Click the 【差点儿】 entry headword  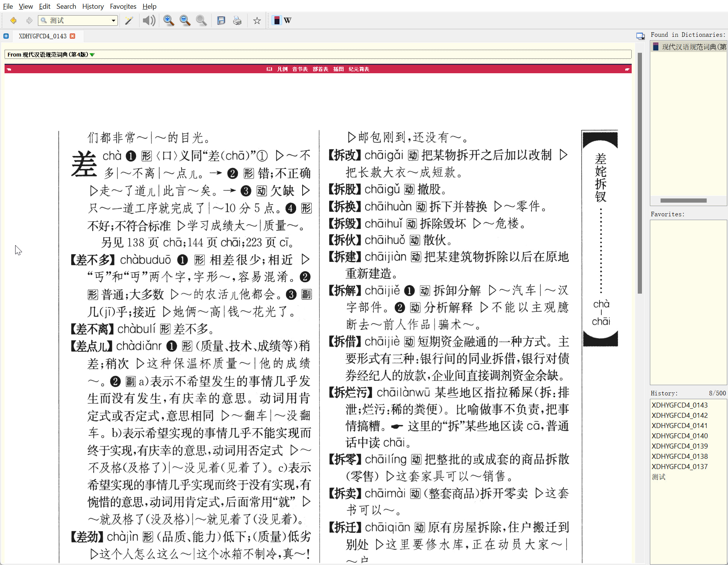pyautogui.click(x=91, y=346)
